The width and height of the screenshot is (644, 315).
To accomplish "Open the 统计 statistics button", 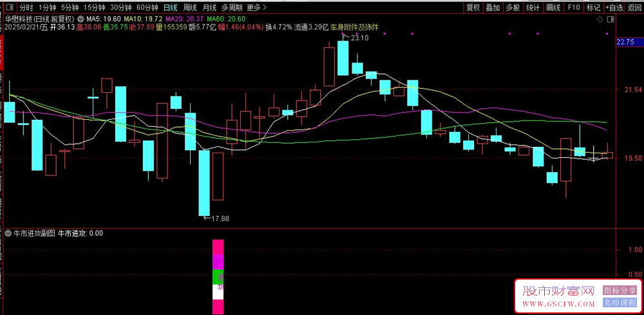I will pos(533,7).
